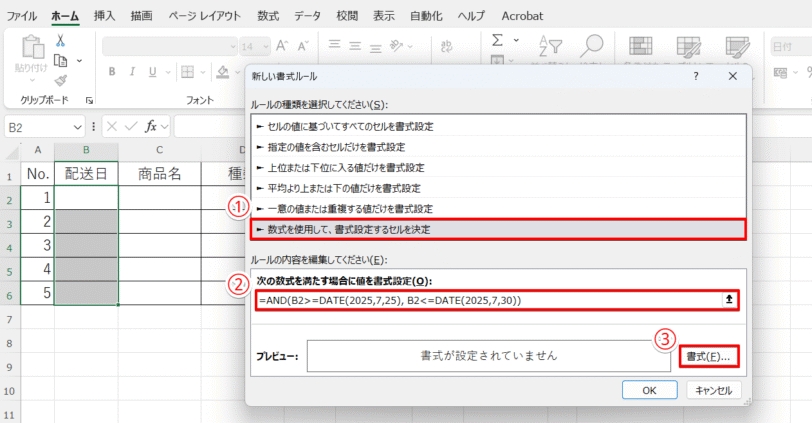The width and height of the screenshot is (812, 423).
Task: Click the Middle Align icon
Action: coord(355,47)
